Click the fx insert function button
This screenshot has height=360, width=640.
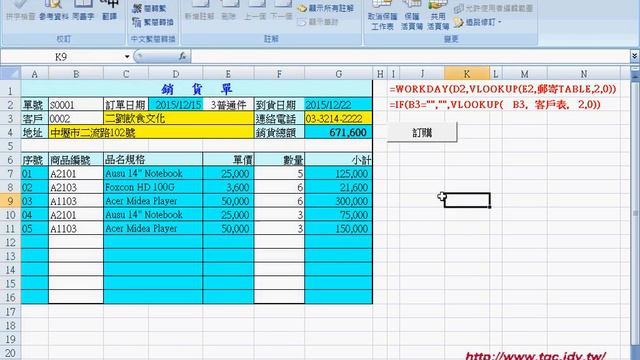pyautogui.click(x=182, y=57)
